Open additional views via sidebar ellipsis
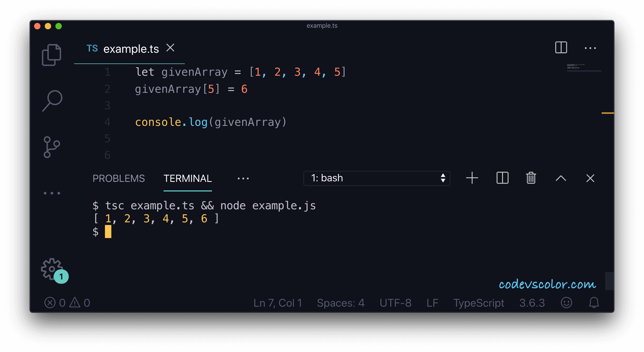The image size is (644, 352). [x=52, y=193]
